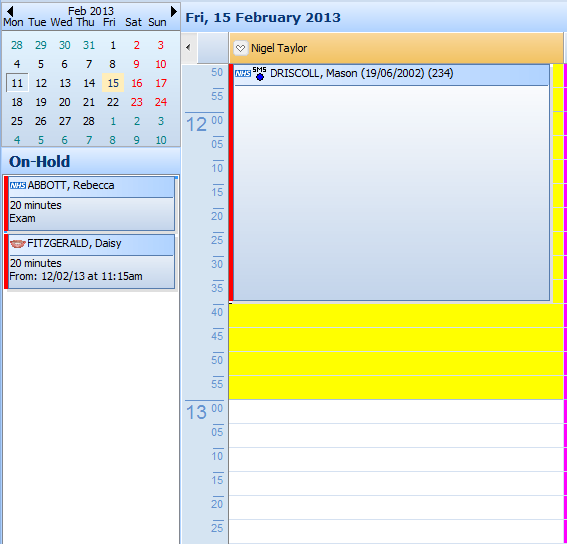The width and height of the screenshot is (567, 544).
Task: Select Saturday 16 February in mini calendar
Action: (137, 83)
